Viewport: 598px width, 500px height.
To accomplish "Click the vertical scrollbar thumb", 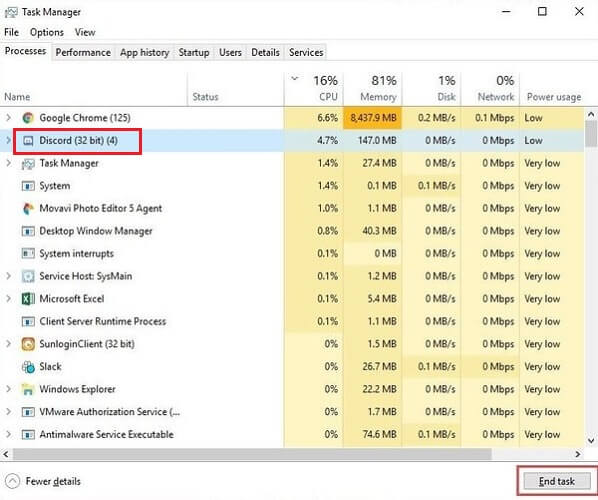I will pos(591,133).
